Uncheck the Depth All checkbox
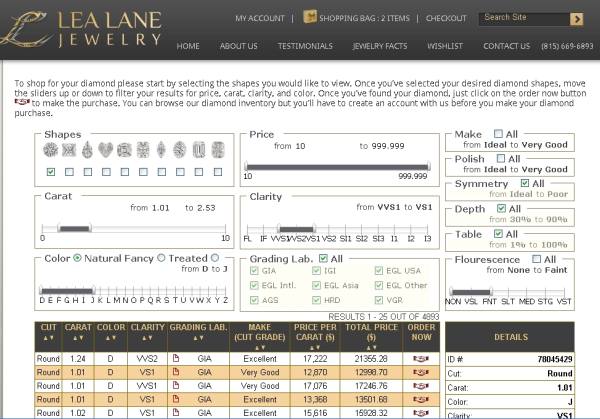600x419 pixels. click(501, 208)
